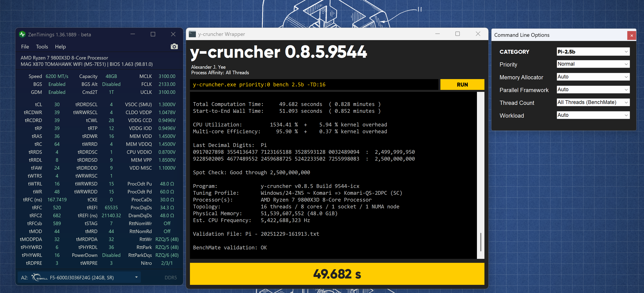
Task: Click the MEM VDD voltage 1.4500V
Action: [167, 136]
